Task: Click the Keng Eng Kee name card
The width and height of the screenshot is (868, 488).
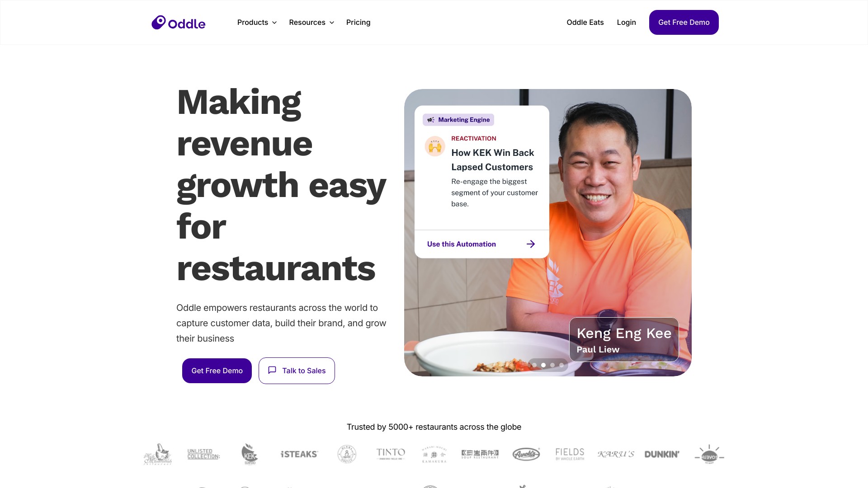Action: coord(624,339)
